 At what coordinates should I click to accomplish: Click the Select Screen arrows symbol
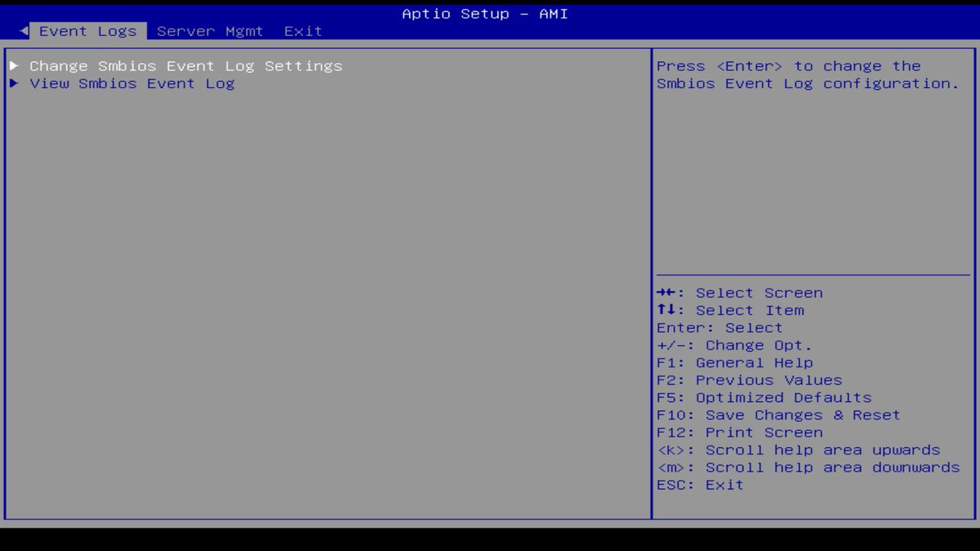coord(667,292)
